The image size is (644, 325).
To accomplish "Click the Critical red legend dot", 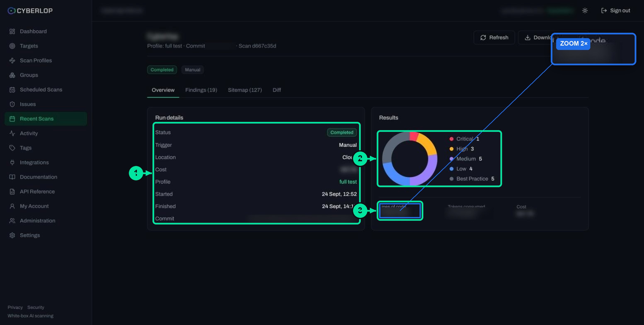I will [451, 139].
